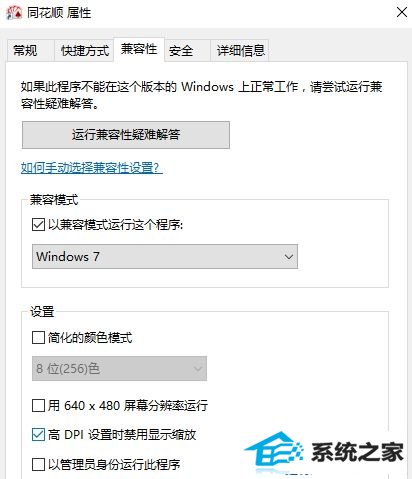This screenshot has width=412, height=479.
Task: View the 详细信息 tab
Action: pos(240,51)
